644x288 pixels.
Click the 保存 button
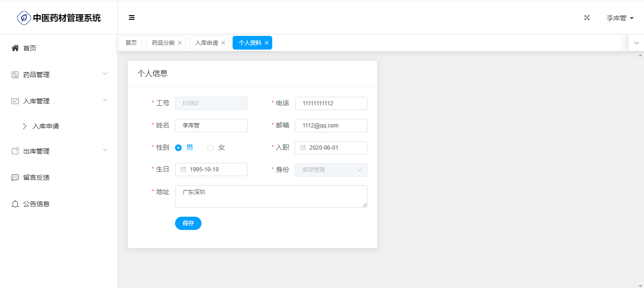point(188,223)
